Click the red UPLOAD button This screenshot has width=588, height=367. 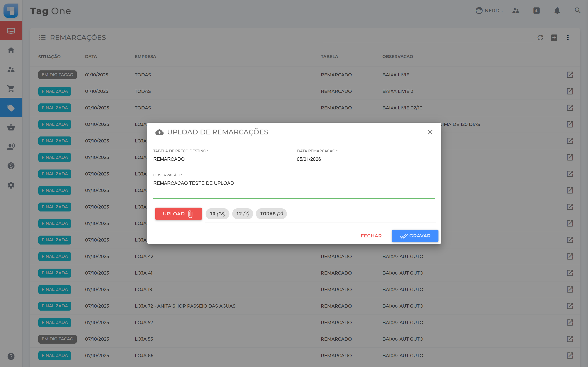tap(178, 214)
